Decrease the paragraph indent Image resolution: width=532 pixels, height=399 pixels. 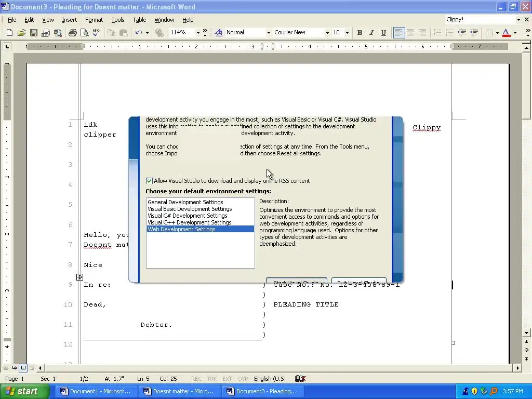click(462, 33)
